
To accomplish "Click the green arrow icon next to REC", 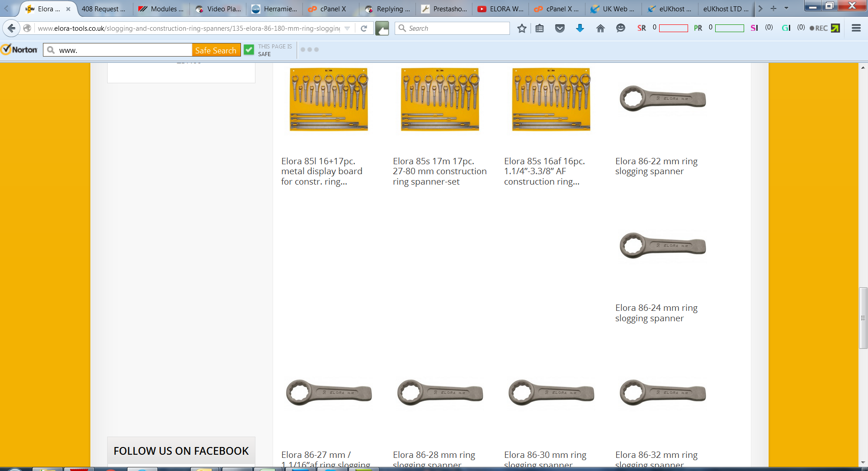I will click(835, 28).
